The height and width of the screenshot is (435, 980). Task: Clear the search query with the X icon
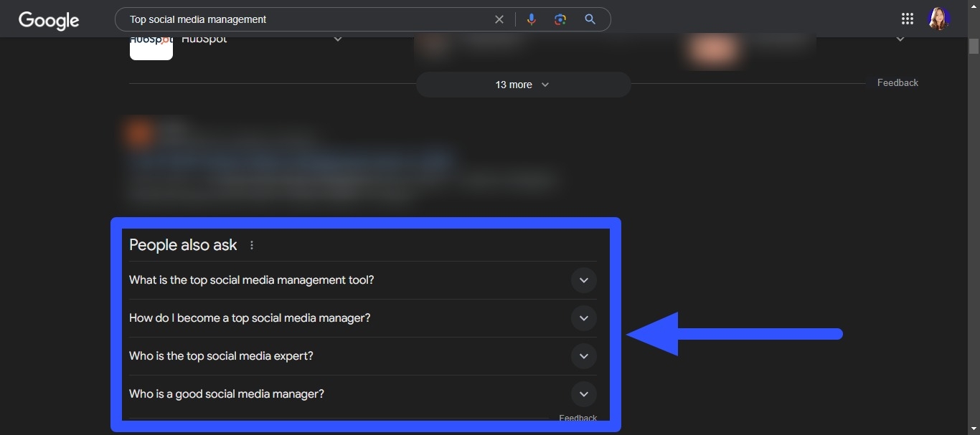click(499, 19)
